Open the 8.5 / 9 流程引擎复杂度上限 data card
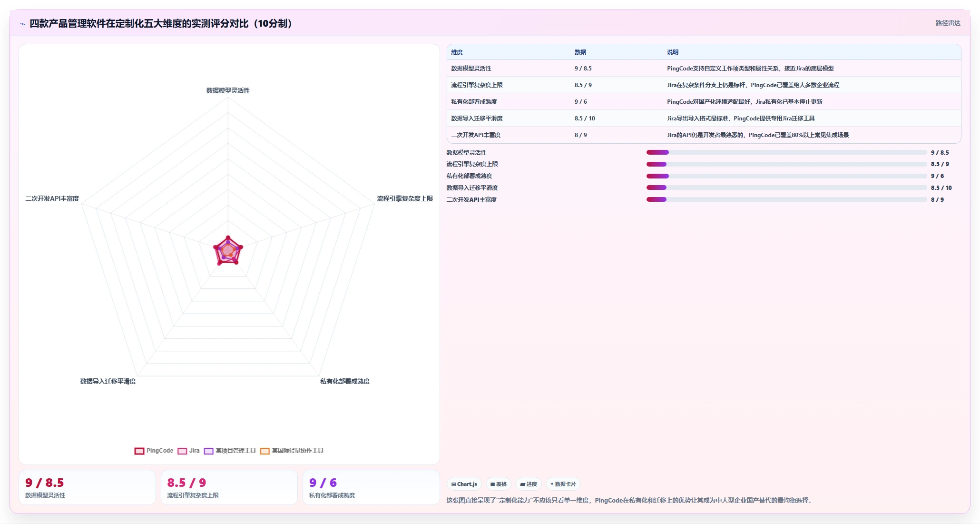 pyautogui.click(x=229, y=487)
